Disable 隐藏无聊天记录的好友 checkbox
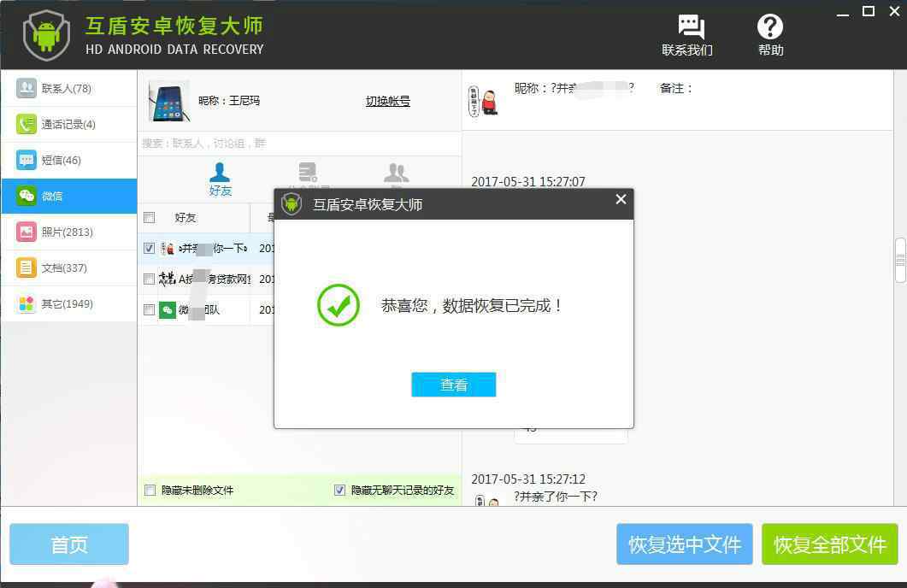907x588 pixels. [339, 491]
